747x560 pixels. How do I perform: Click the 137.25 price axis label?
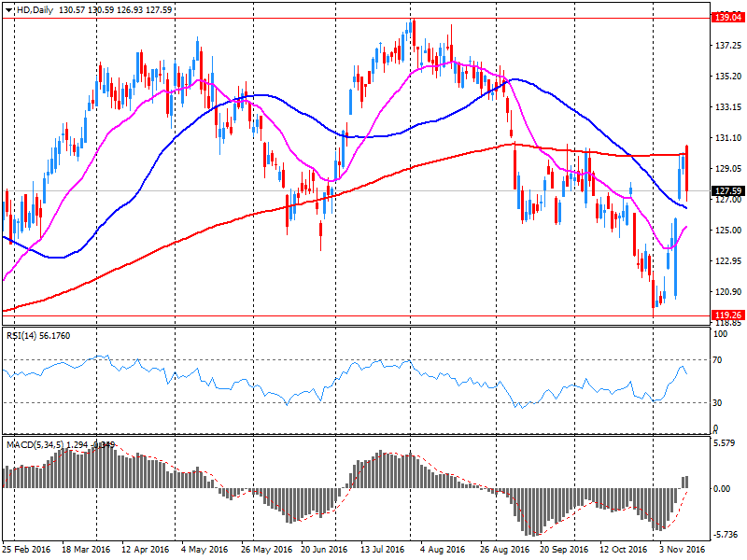[728, 45]
